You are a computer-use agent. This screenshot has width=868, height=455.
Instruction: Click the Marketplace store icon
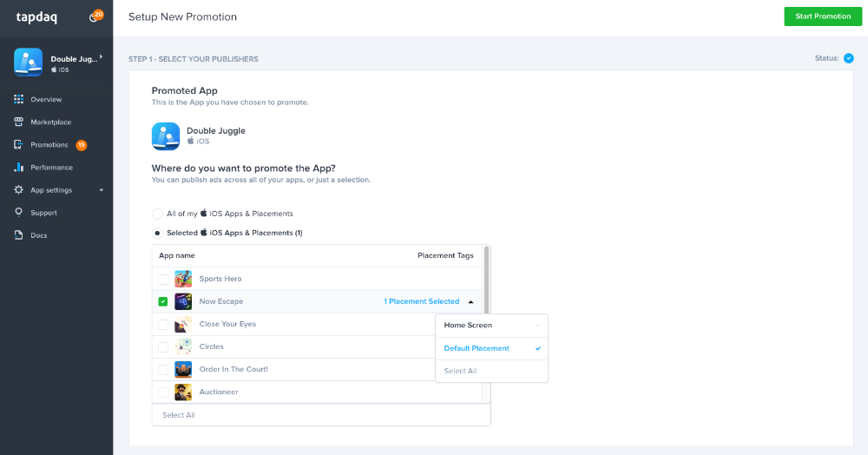[x=19, y=122]
